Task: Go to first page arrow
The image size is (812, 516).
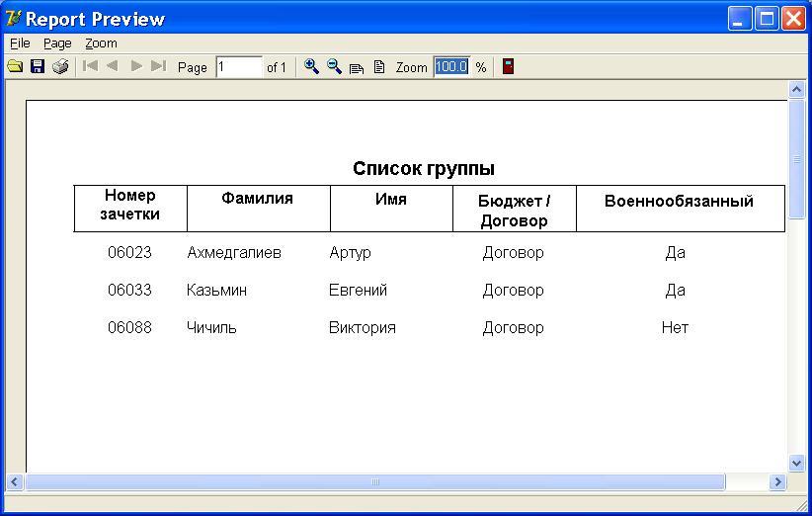Action: pyautogui.click(x=90, y=66)
